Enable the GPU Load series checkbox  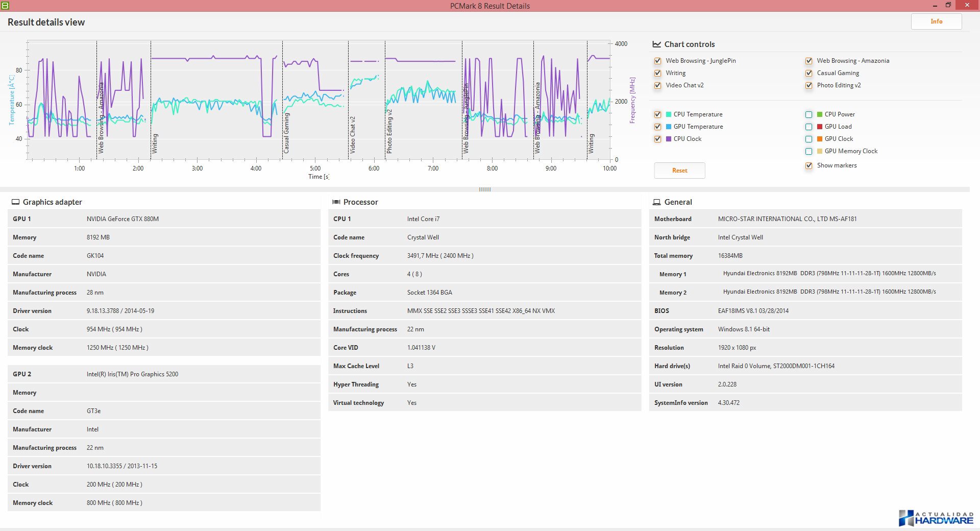(808, 127)
